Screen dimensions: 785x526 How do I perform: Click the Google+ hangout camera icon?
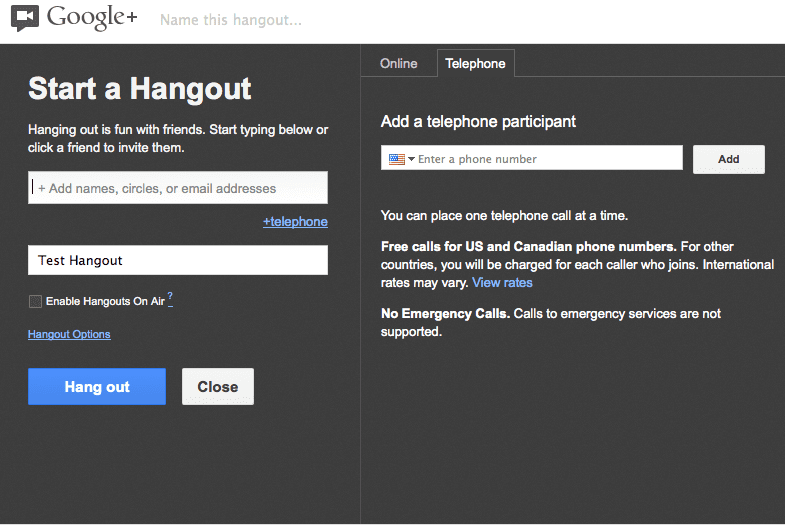pyautogui.click(x=25, y=18)
